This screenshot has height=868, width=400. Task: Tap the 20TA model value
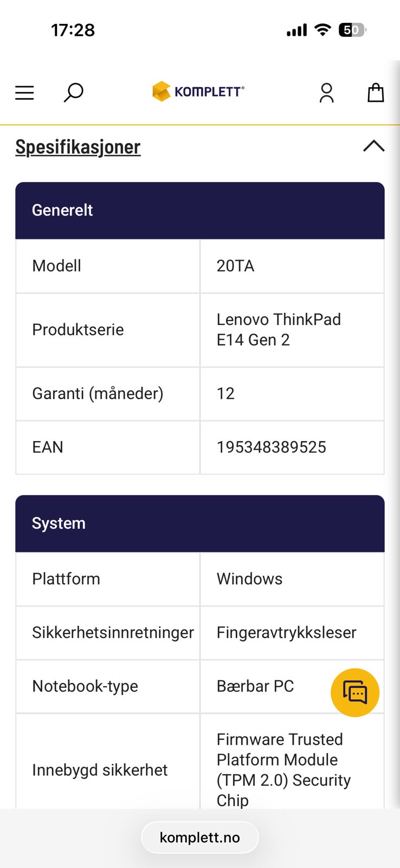(x=236, y=266)
